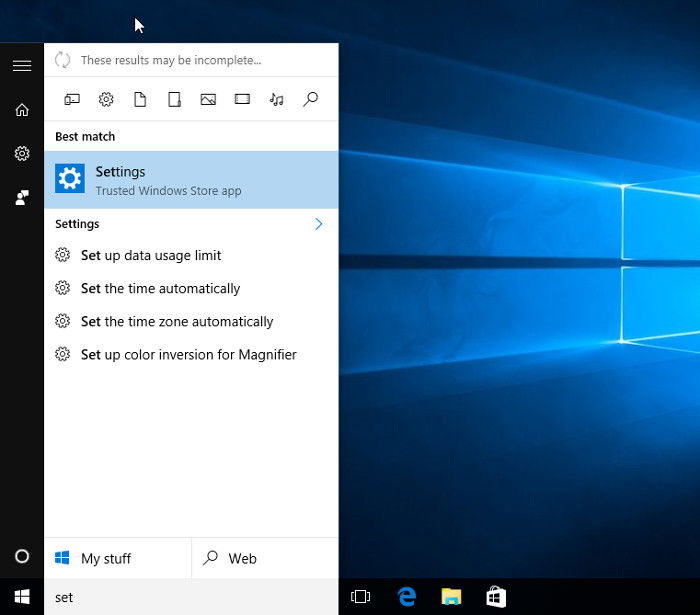Expand Settings category with chevron arrow
Image resolution: width=700 pixels, height=615 pixels.
pos(318,224)
